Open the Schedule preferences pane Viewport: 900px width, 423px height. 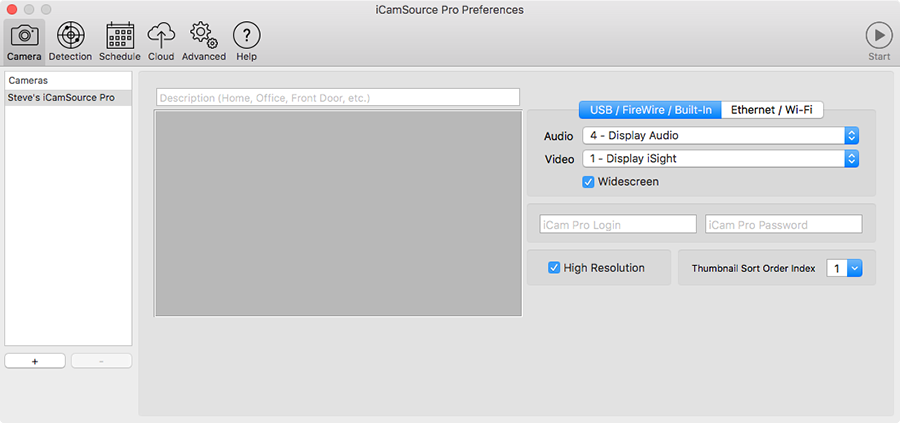point(120,42)
